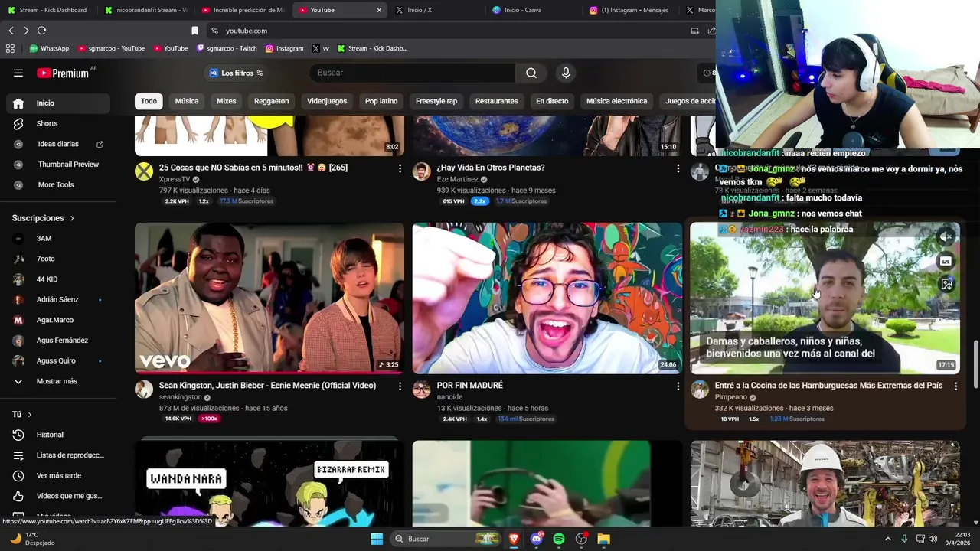Open Agus Fernández subscription channel
980x551 pixels.
(58, 341)
